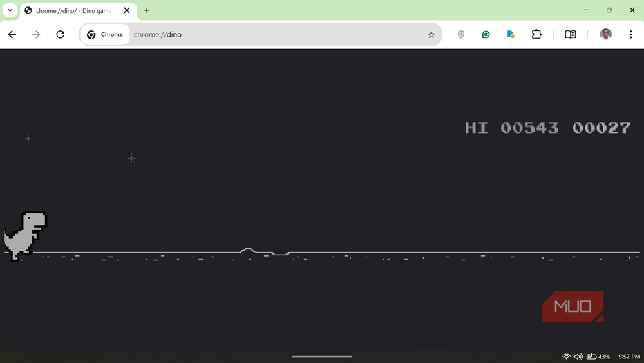The image size is (644, 363).
Task: Click the battery 43% indicator
Action: pos(598,357)
